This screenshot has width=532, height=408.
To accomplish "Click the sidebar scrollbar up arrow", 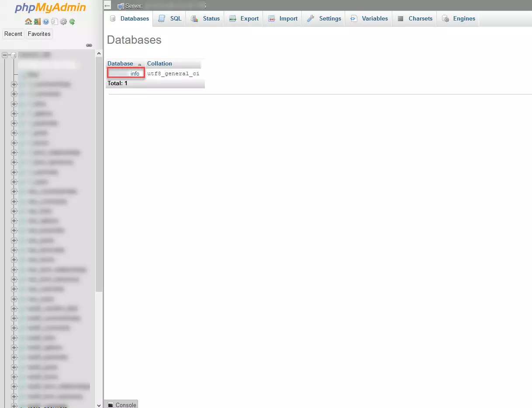I will pos(99,53).
